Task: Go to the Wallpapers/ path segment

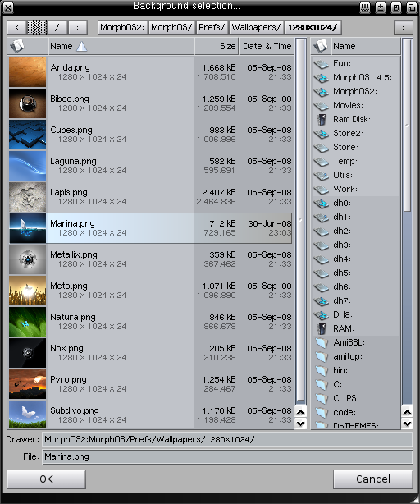Action: click(256, 28)
